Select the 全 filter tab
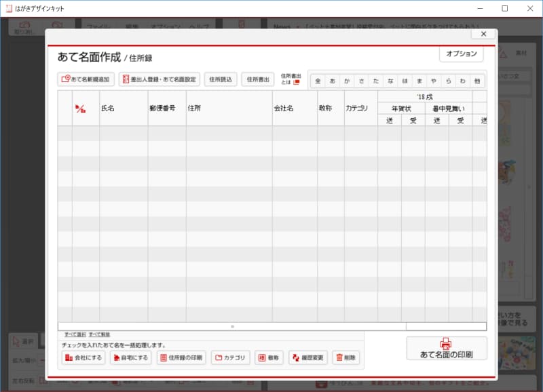 click(x=318, y=81)
